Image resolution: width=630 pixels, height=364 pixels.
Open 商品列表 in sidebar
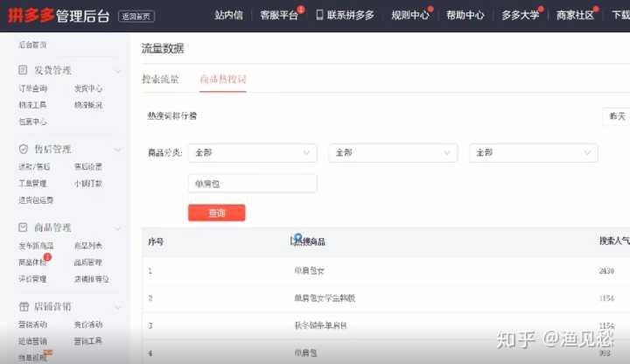point(88,246)
